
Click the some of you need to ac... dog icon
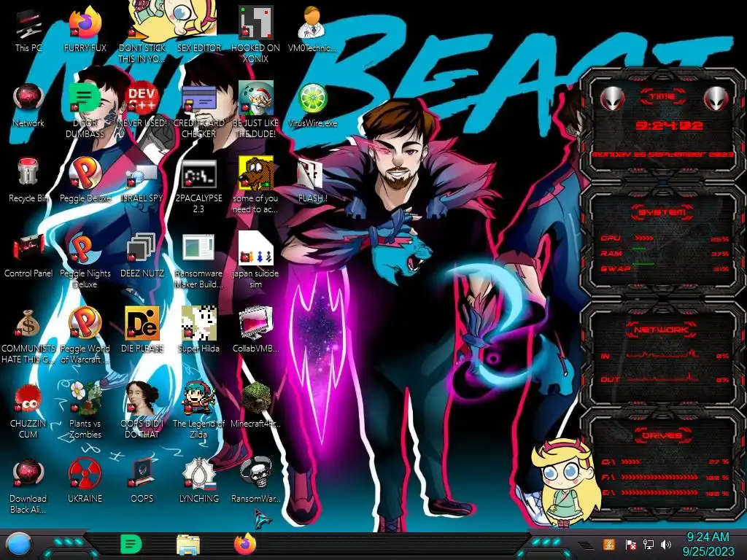(256, 186)
